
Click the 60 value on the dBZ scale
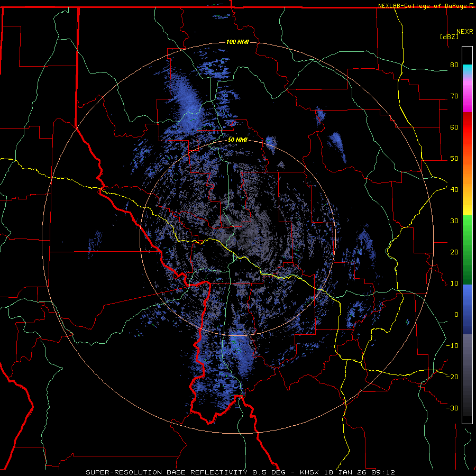click(454, 127)
